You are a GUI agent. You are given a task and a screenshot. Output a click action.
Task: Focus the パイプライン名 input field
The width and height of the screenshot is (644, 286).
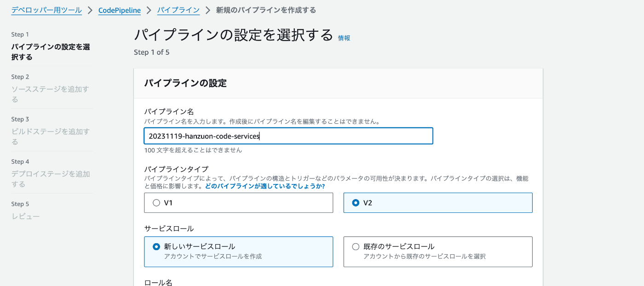point(288,136)
